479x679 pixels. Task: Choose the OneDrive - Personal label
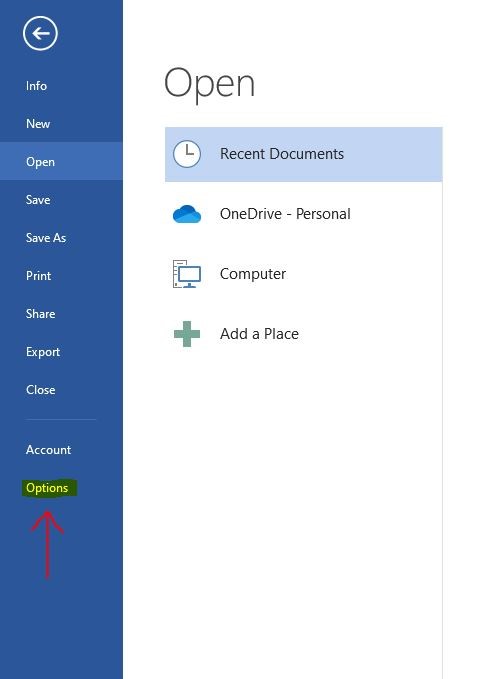point(285,214)
